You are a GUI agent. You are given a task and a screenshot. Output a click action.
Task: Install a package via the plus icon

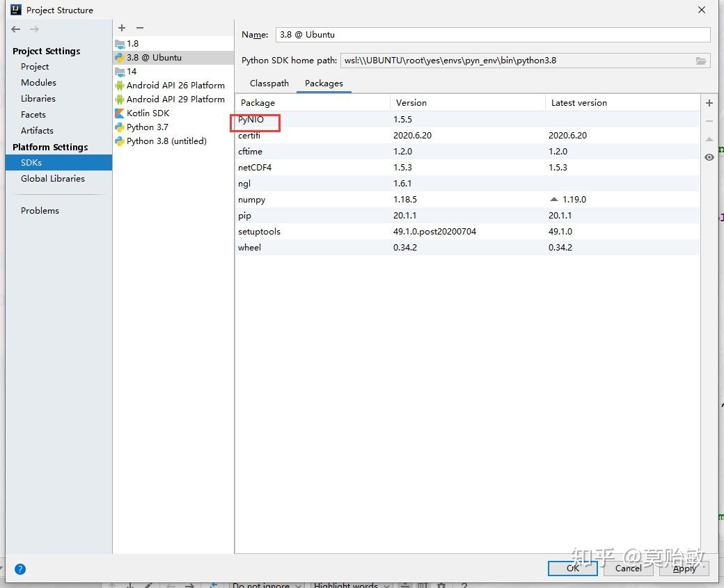[x=709, y=102]
